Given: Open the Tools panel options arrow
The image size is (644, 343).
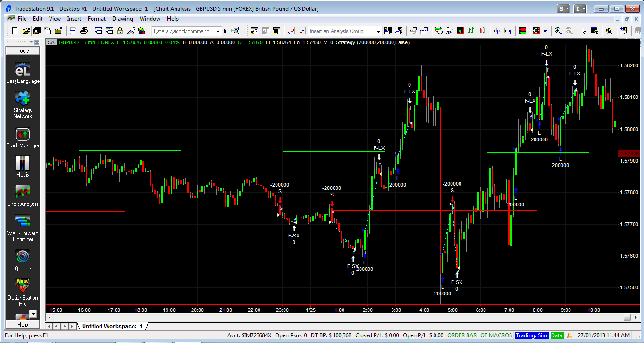Looking at the screenshot, I should [32, 42].
